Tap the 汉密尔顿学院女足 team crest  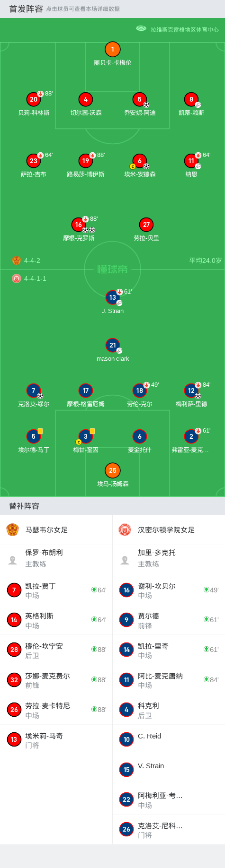click(x=125, y=529)
